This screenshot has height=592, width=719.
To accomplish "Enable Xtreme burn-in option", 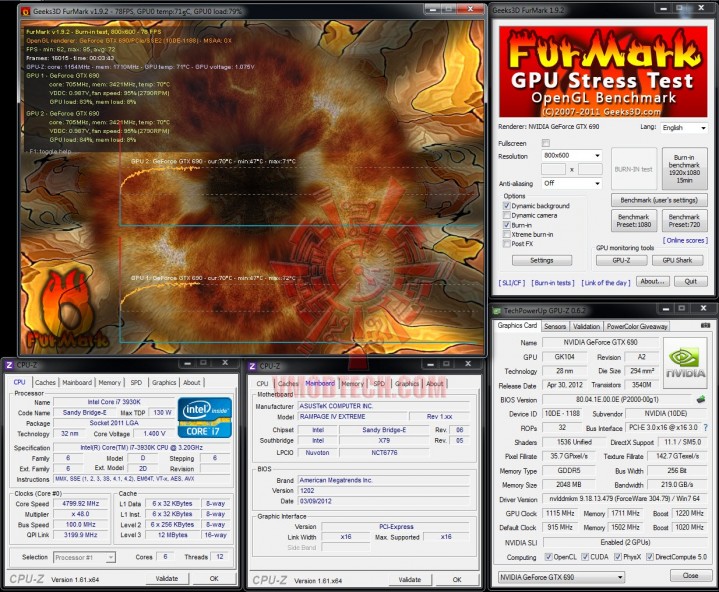I will click(507, 234).
